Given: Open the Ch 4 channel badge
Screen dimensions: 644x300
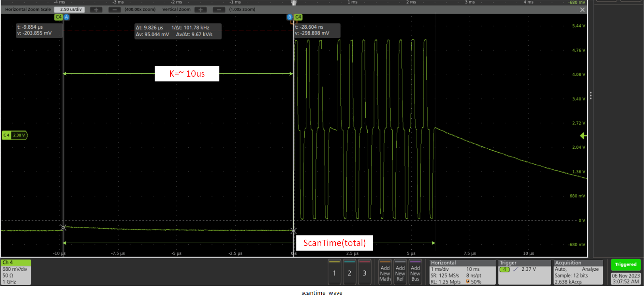Looking at the screenshot, I should [16, 272].
